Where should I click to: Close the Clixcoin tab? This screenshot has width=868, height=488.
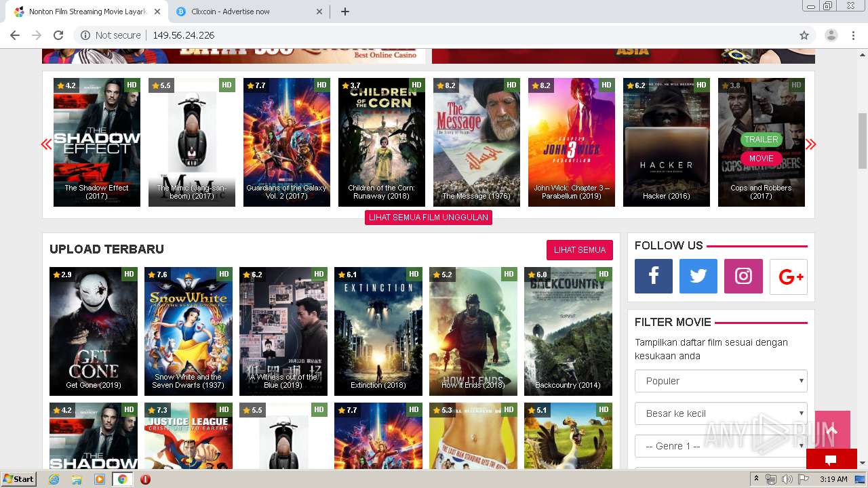[x=320, y=12]
